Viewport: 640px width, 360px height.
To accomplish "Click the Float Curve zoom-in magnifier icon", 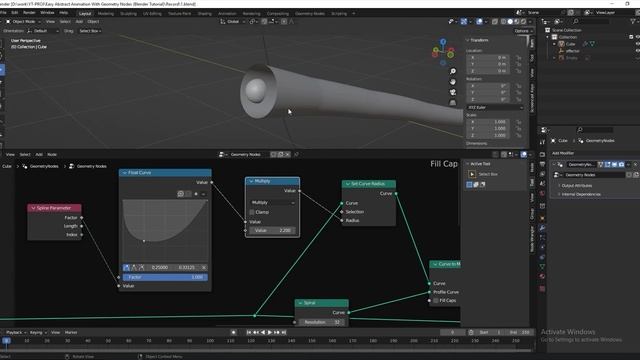I will click(180, 194).
